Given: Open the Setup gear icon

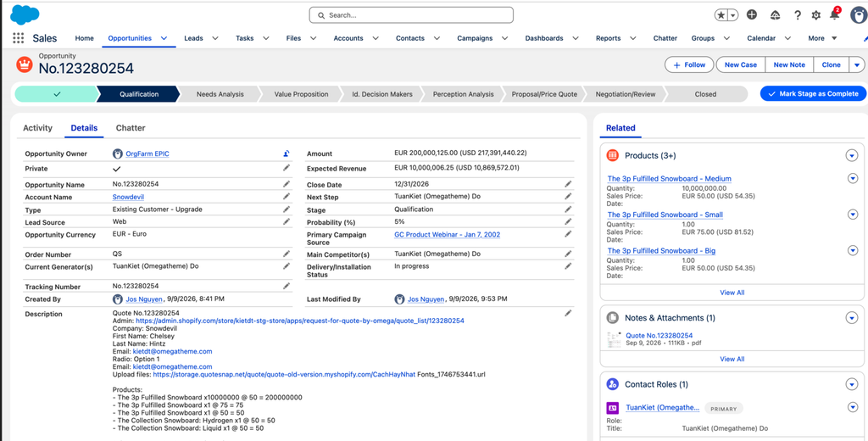Looking at the screenshot, I should point(816,15).
